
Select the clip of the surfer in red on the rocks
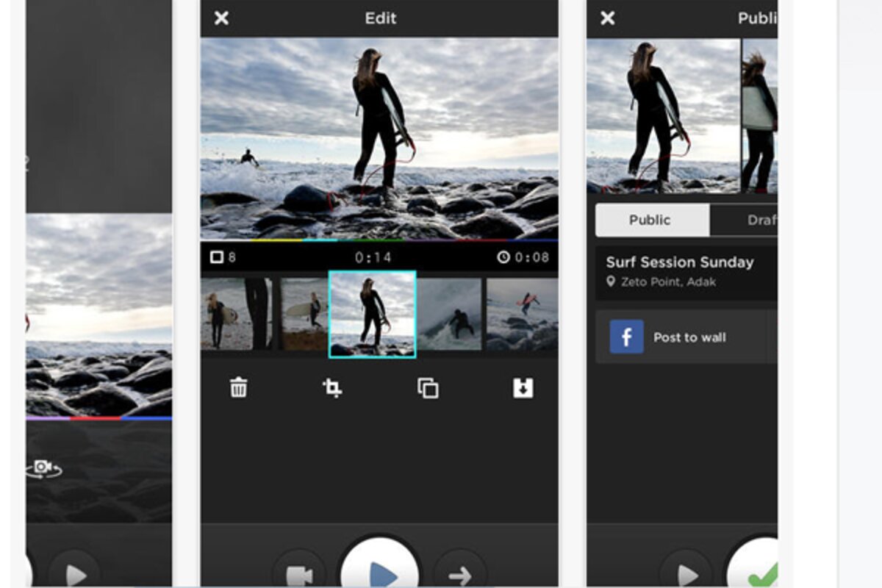[x=522, y=314]
